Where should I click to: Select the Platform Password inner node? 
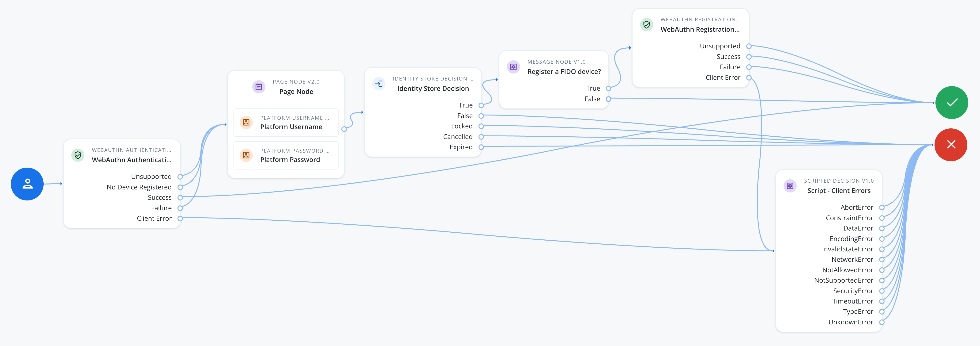pos(286,155)
